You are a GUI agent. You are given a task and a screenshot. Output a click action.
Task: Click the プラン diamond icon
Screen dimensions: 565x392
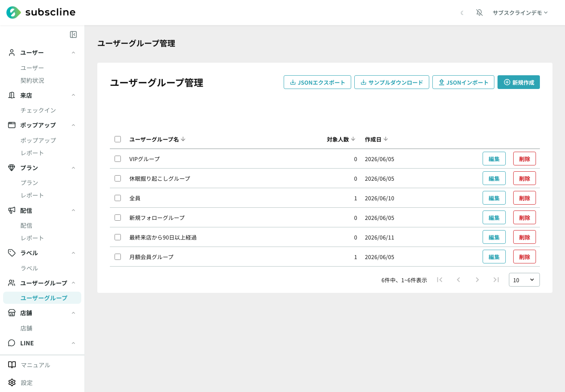click(12, 168)
